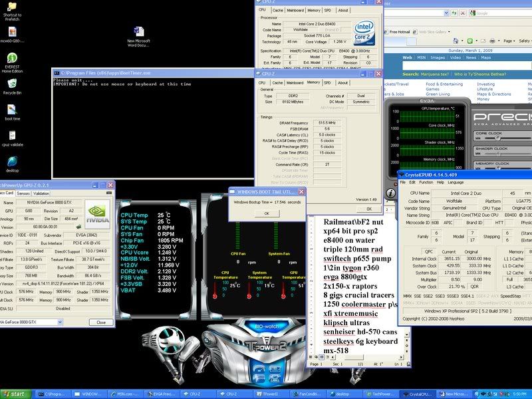The width and height of the screenshot is (532, 399).
Task: Click the browser refresh button icon
Action: 454,13
